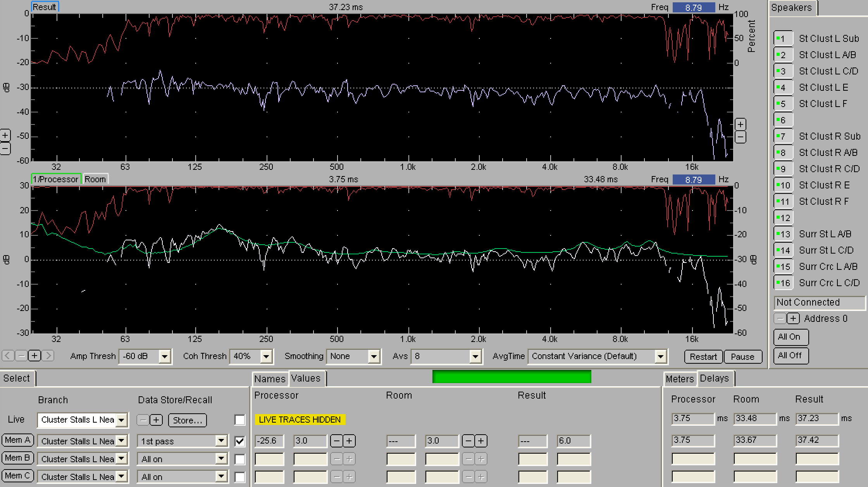868x487 pixels.
Task: Open the Coh Thresh 40% dropdown
Action: 266,356
